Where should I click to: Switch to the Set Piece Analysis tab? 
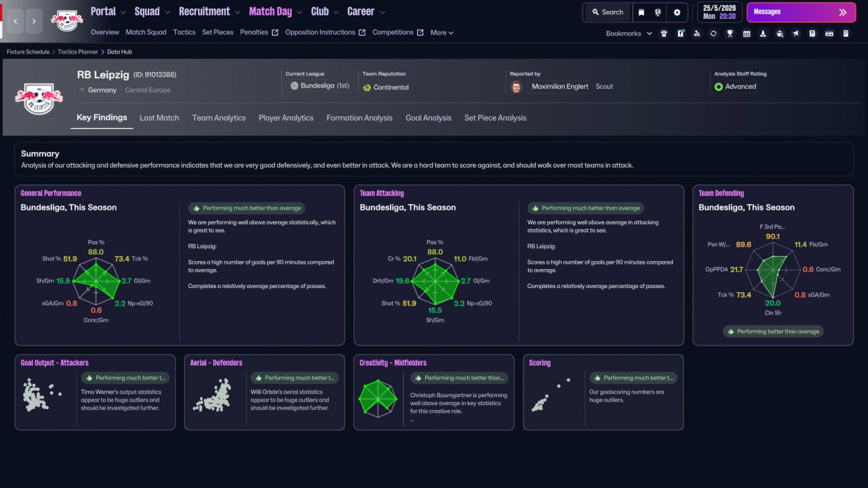tap(495, 118)
